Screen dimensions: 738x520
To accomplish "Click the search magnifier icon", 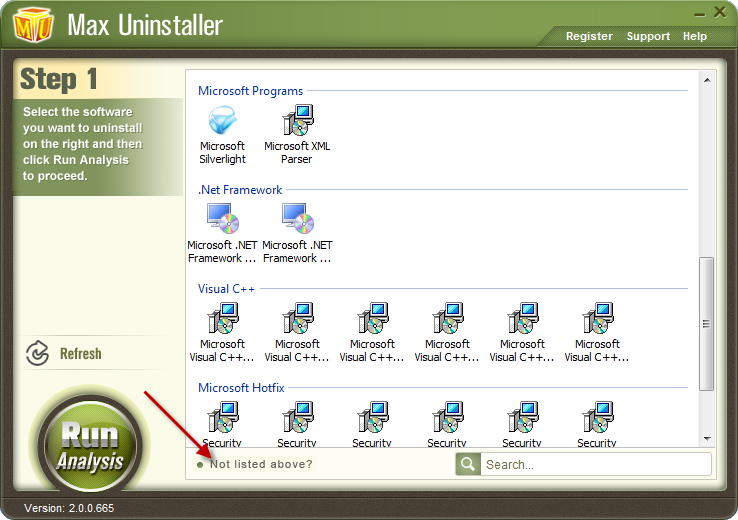I will (468, 464).
